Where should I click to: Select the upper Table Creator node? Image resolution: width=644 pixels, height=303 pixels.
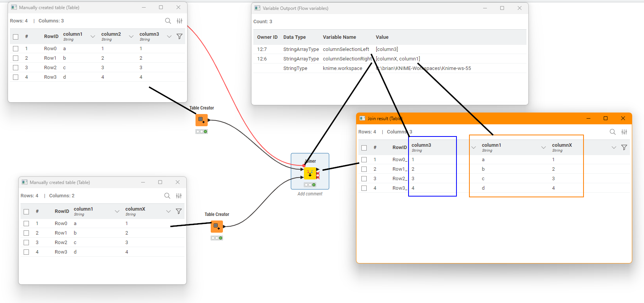coord(202,120)
